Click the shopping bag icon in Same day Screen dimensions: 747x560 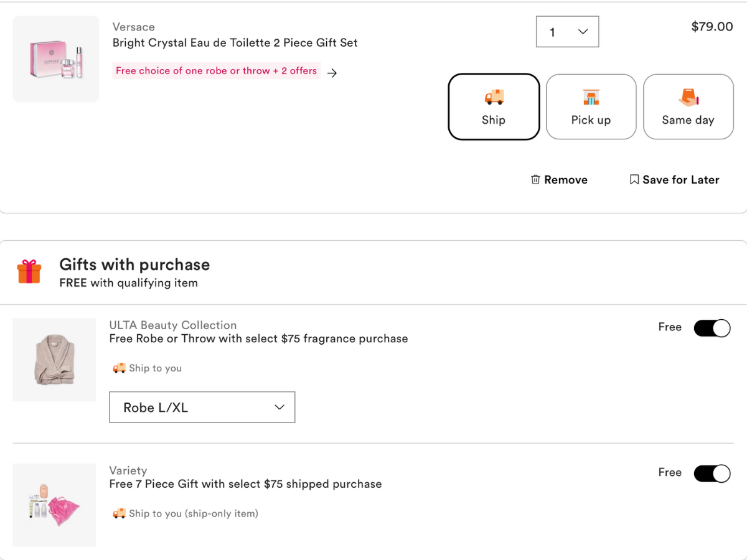coord(688,97)
